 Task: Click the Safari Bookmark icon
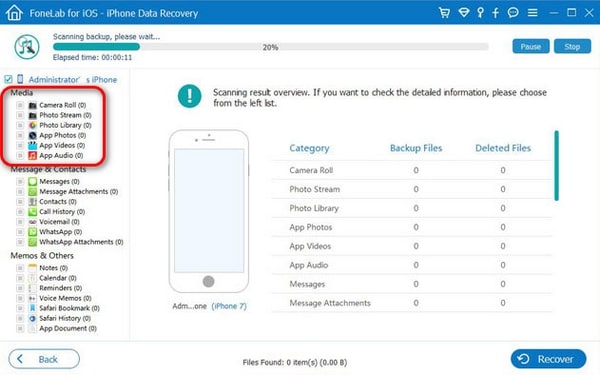point(33,308)
